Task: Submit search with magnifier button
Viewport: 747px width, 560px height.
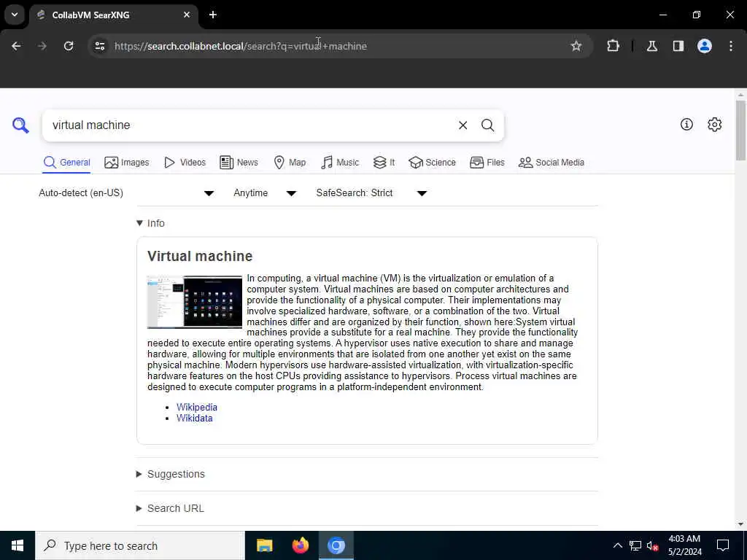Action: click(x=487, y=125)
